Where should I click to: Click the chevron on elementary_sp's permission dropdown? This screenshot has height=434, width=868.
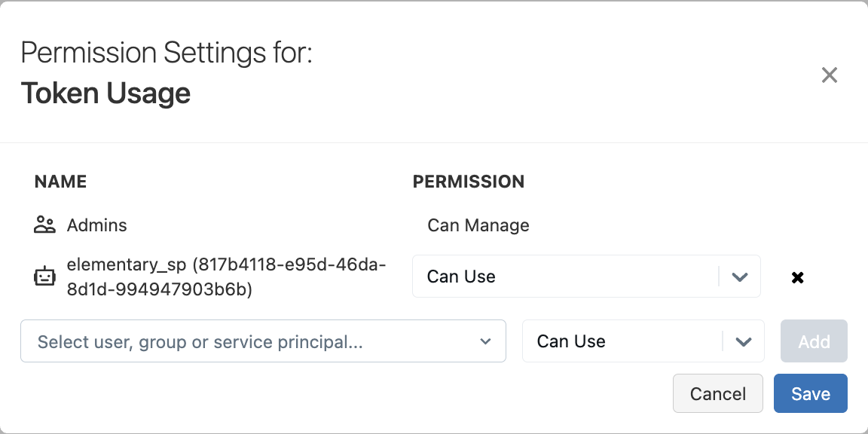[739, 277]
